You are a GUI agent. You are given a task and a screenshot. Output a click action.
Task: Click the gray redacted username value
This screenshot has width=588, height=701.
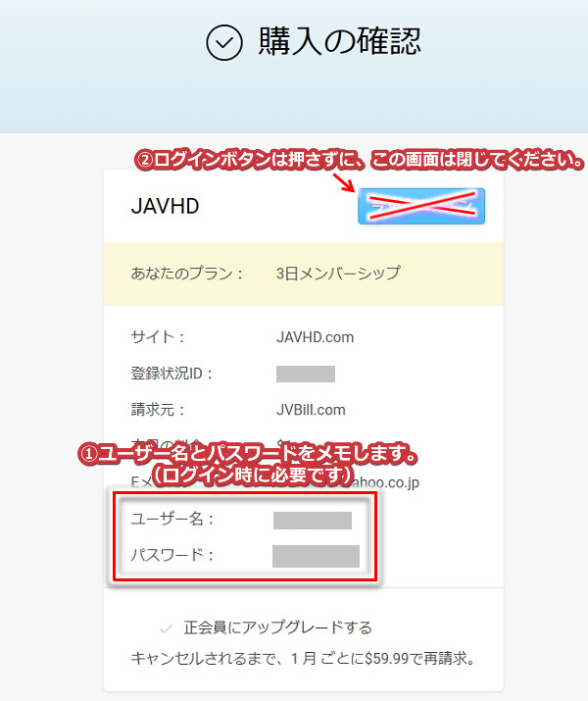pyautogui.click(x=313, y=521)
